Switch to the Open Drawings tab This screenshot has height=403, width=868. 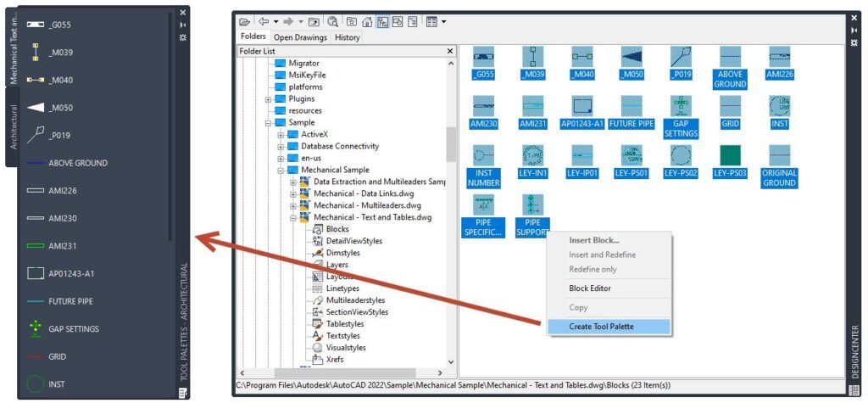point(301,37)
